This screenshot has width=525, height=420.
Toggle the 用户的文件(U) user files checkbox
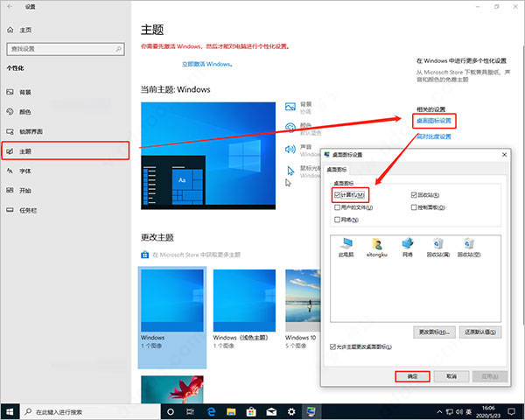(337, 207)
